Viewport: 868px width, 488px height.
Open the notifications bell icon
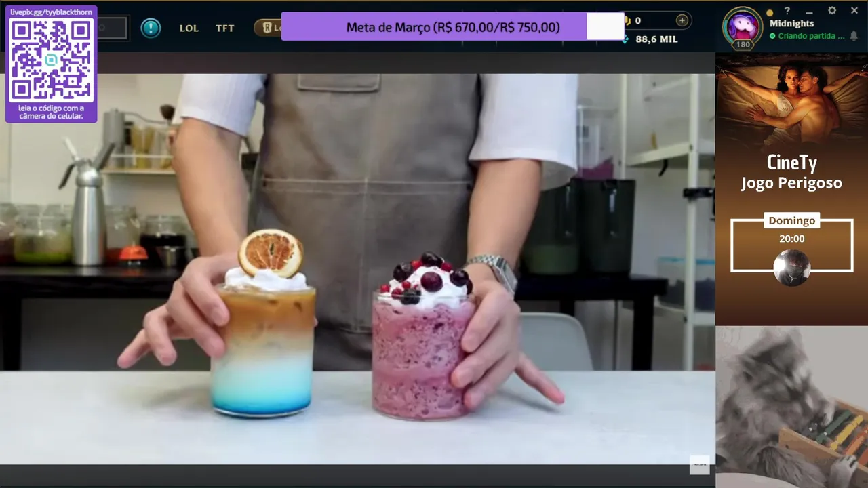854,35
